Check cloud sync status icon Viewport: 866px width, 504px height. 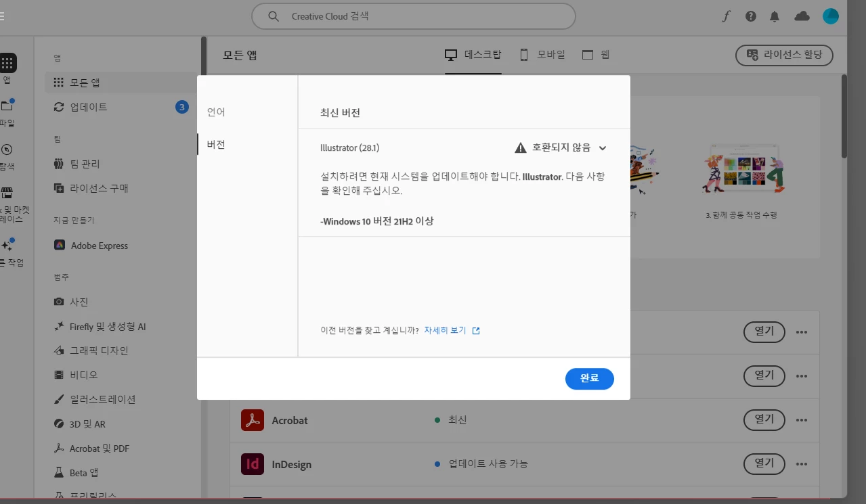(802, 16)
